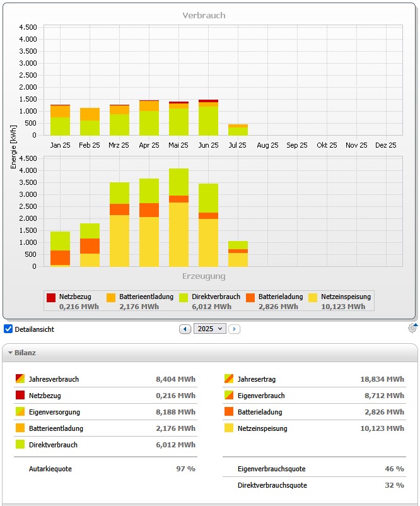
Task: Click the Netzbezug legend red swatch
Action: coord(52,297)
